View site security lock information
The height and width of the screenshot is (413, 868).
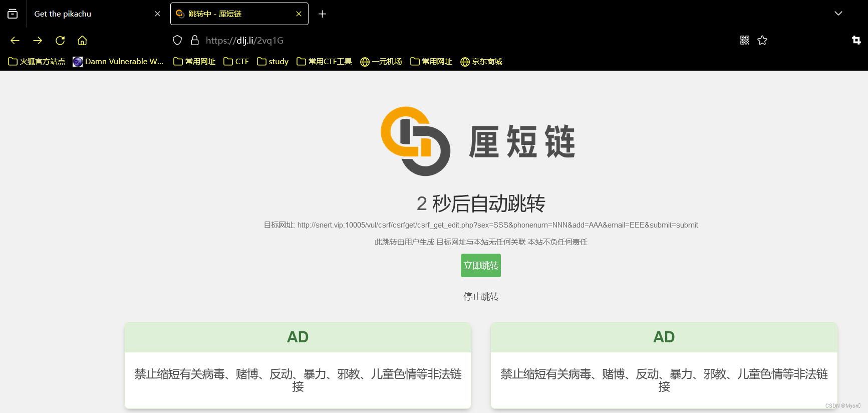(195, 41)
